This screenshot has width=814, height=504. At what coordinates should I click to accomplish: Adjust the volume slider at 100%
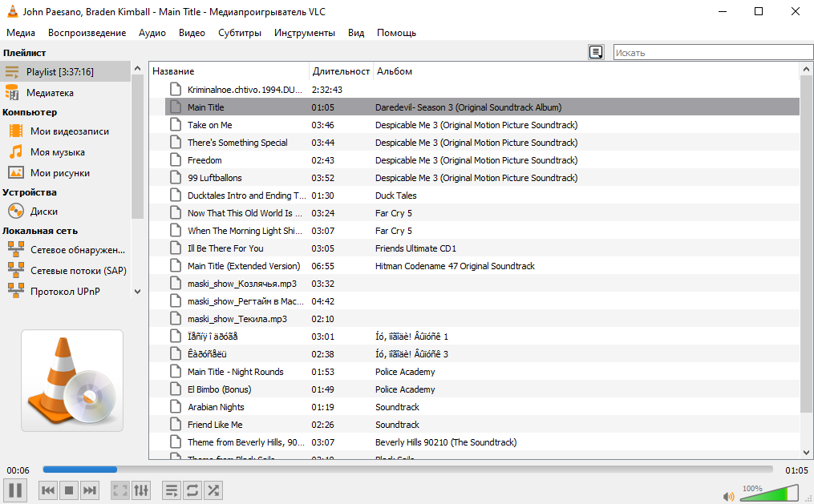[x=768, y=493]
